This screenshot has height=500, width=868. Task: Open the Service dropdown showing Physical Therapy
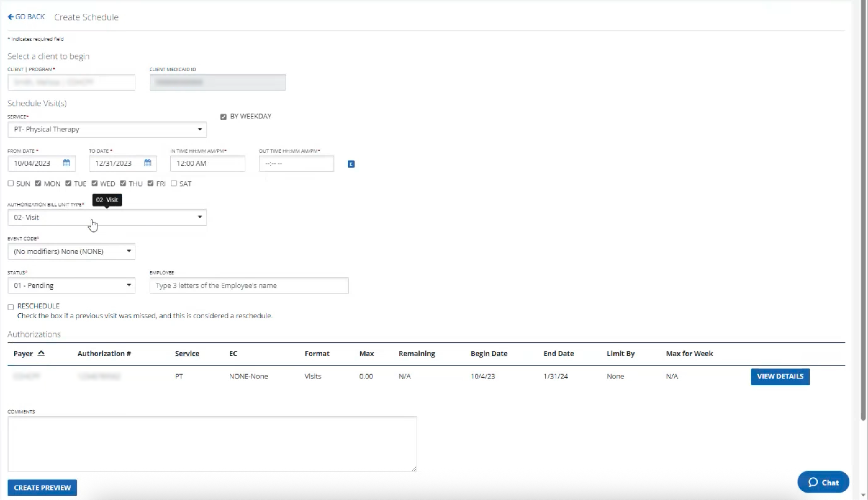point(107,129)
